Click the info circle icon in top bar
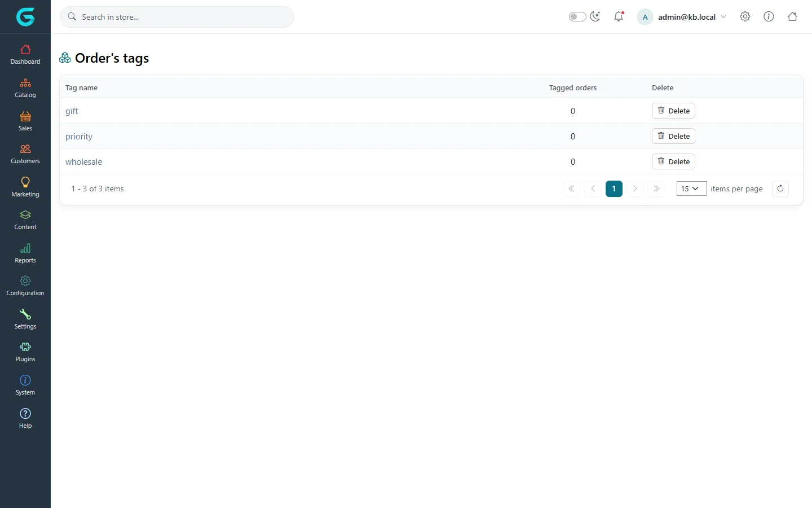This screenshot has width=812, height=508. [x=769, y=17]
